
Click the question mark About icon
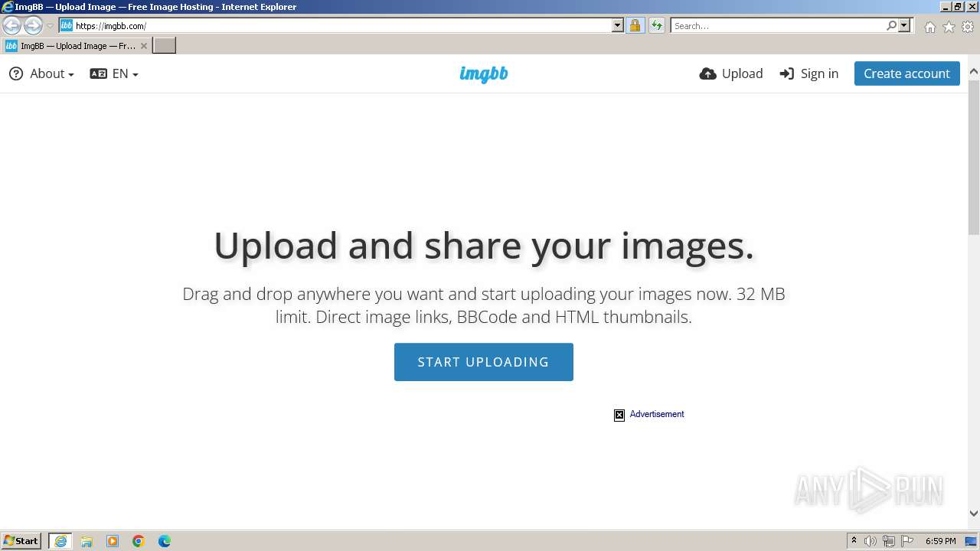(16, 73)
